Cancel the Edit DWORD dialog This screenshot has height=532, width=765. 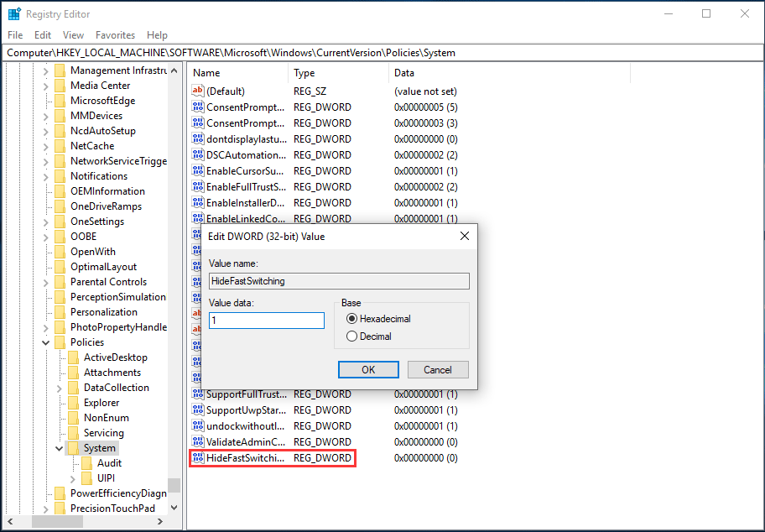pyautogui.click(x=438, y=369)
